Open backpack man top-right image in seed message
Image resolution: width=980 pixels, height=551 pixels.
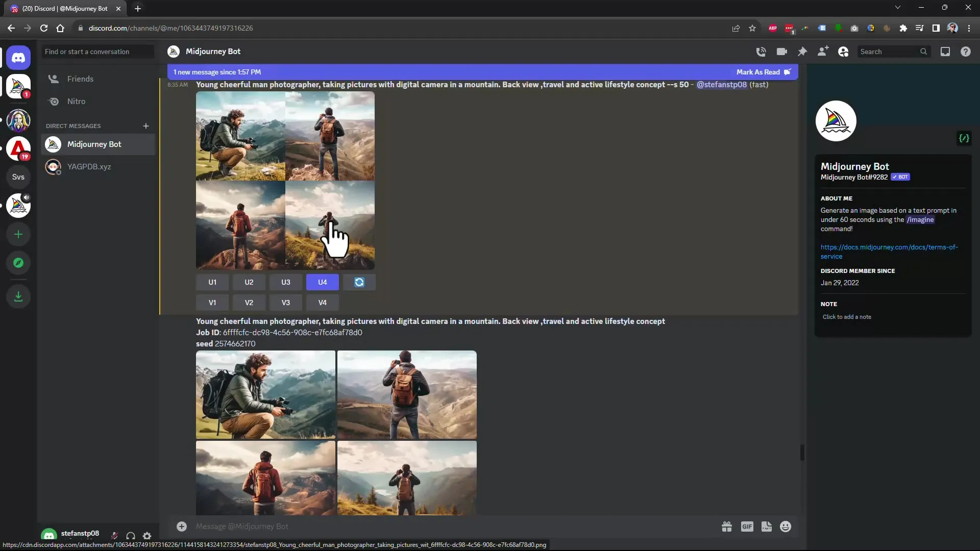407,394
